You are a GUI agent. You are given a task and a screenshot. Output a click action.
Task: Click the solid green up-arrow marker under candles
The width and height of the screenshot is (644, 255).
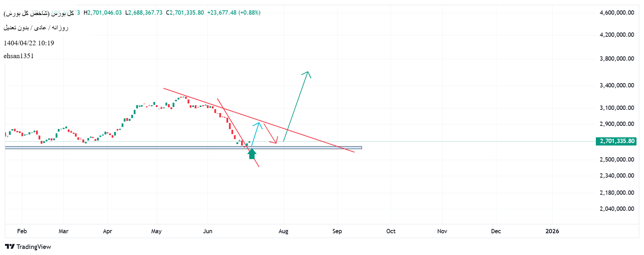[x=252, y=154]
